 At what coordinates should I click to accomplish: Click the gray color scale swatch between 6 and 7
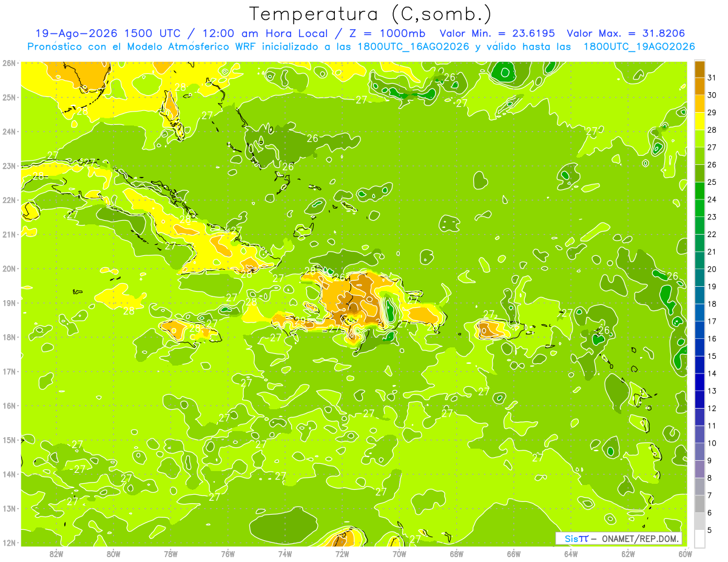coord(699,504)
